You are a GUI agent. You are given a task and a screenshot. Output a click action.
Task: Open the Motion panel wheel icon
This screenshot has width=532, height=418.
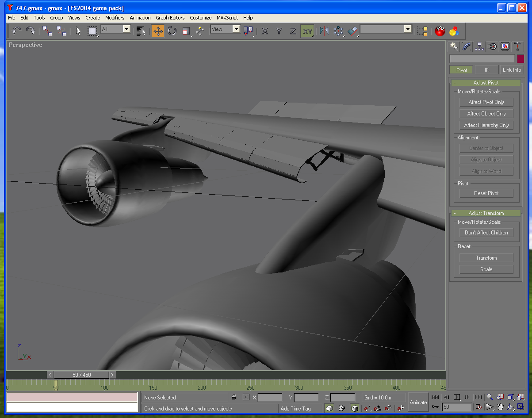click(x=492, y=46)
